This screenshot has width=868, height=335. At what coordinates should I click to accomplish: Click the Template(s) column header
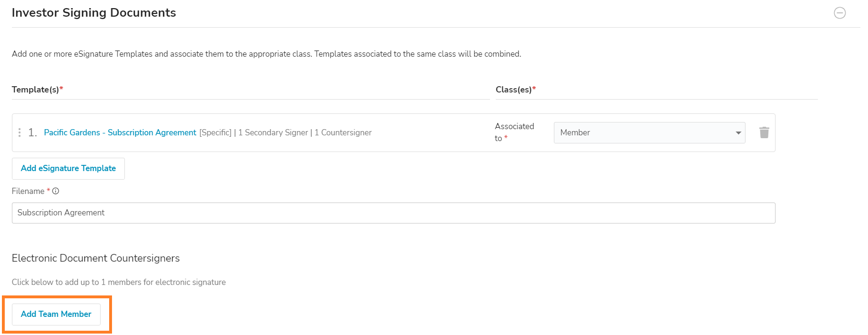(37, 90)
